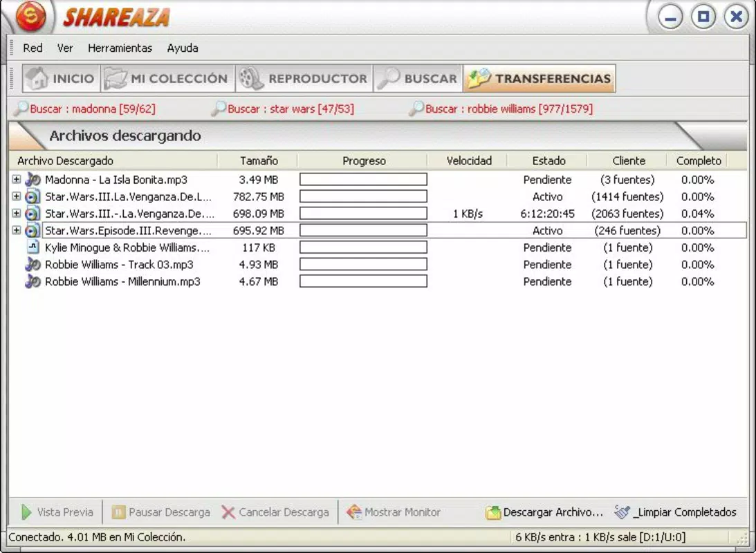Click progress bar of the 698.09 MB download
The image size is (756, 553).
[x=363, y=213]
